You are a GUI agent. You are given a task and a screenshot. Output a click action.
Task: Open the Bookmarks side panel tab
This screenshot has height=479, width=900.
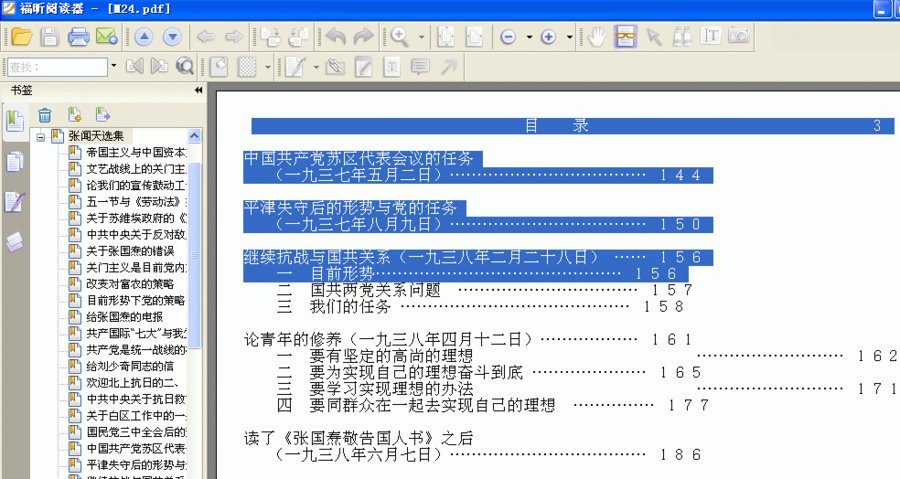(x=14, y=121)
